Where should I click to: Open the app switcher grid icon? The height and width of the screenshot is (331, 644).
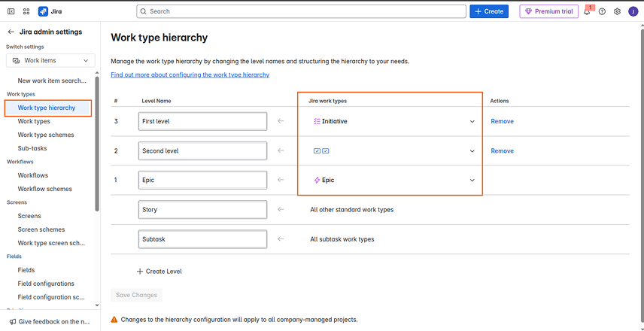tap(26, 12)
